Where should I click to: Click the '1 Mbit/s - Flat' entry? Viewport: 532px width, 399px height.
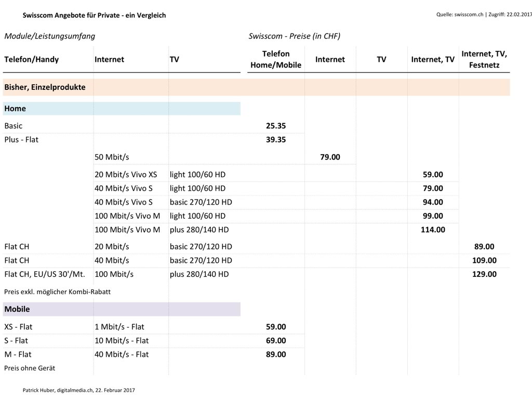click(x=119, y=327)
